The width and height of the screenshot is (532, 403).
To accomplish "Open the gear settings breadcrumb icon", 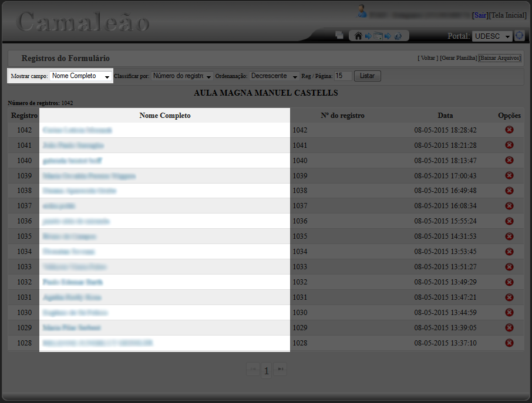I will coord(398,36).
